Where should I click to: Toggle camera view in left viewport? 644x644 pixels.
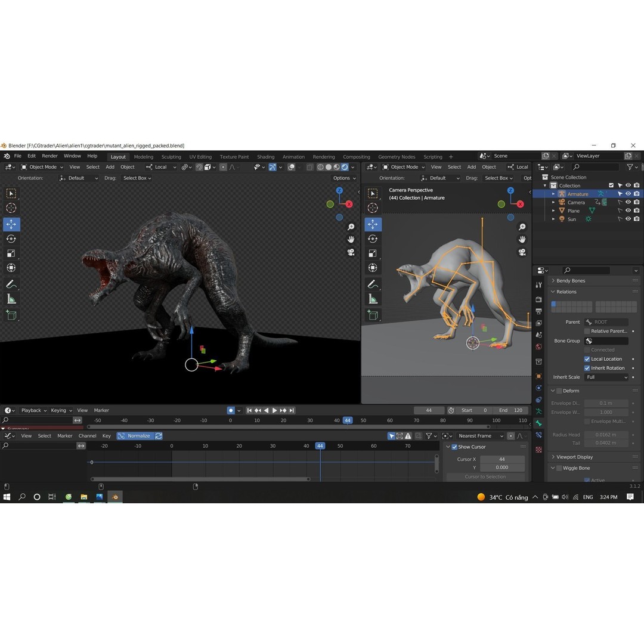tap(351, 252)
